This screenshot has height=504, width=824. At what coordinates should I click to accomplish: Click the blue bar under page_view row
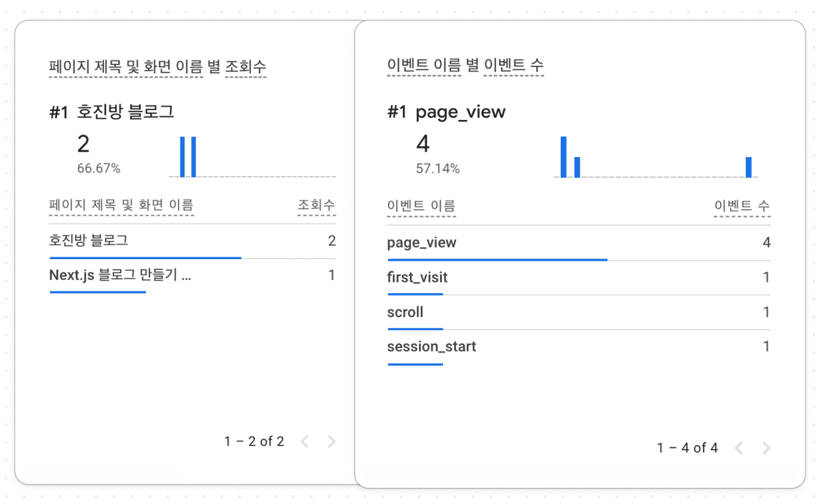point(497,260)
